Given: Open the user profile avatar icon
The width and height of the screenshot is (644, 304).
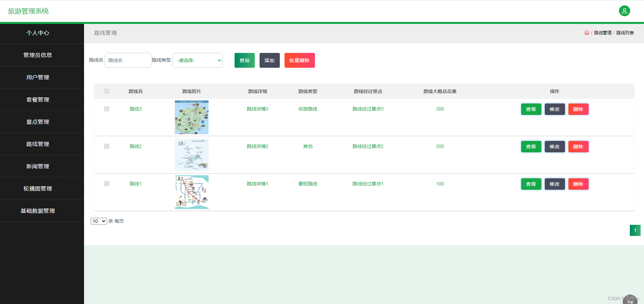Looking at the screenshot, I should pos(624,11).
